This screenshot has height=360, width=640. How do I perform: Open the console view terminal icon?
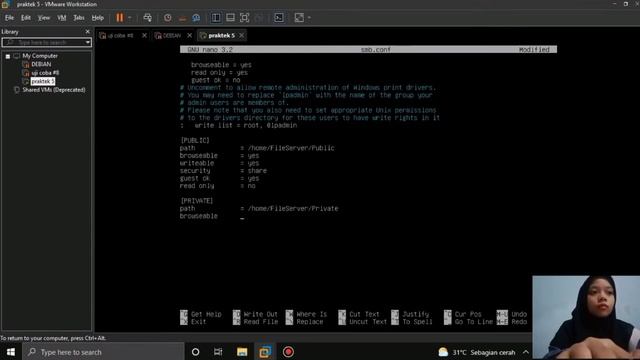click(x=279, y=18)
